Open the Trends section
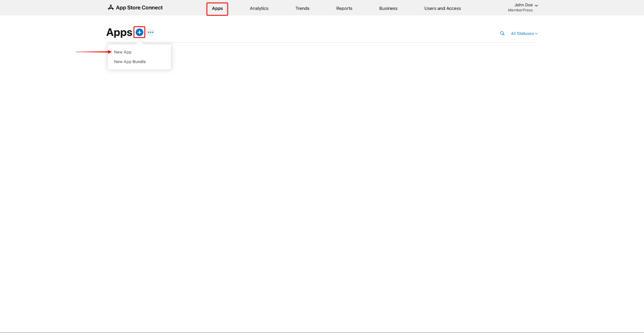Viewport: 644px width, 333px height. click(x=302, y=8)
